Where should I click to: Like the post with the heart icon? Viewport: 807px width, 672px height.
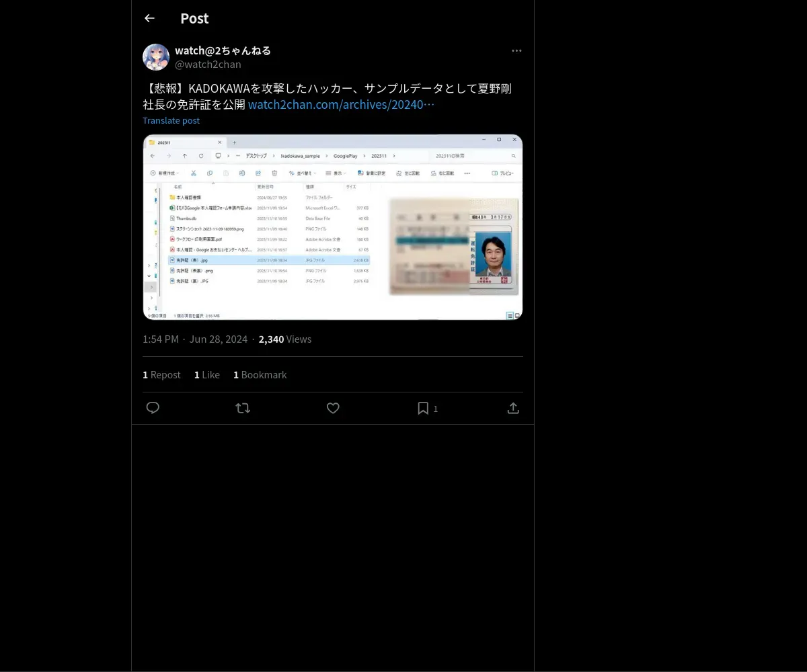coord(333,408)
